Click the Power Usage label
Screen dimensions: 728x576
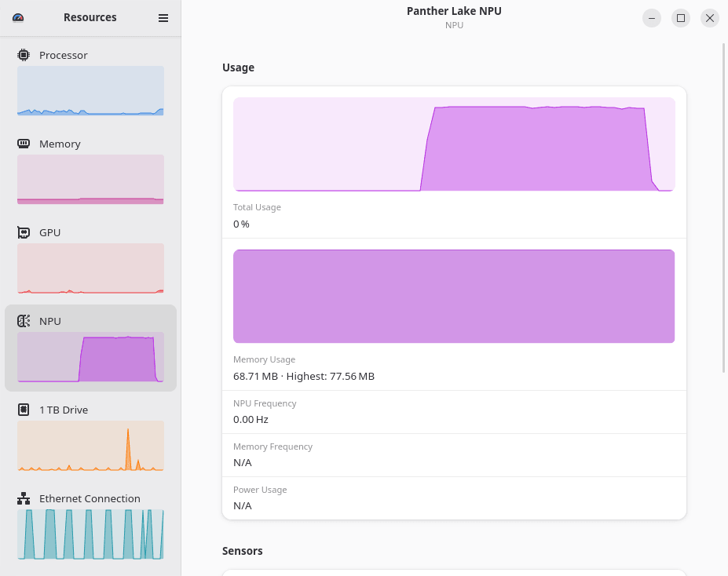pyautogui.click(x=260, y=489)
